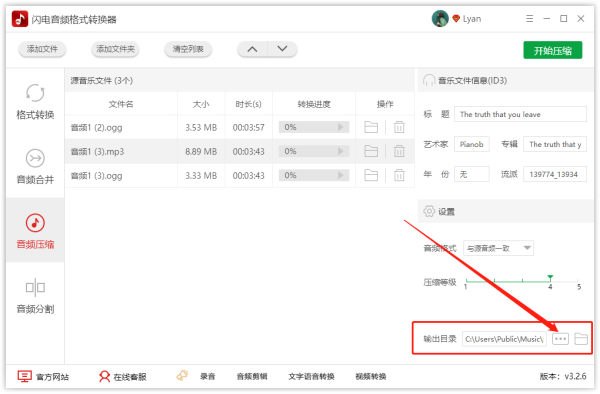Click the version v3.2.6 label
Image resolution: width=600 pixels, height=394 pixels.
click(563, 376)
